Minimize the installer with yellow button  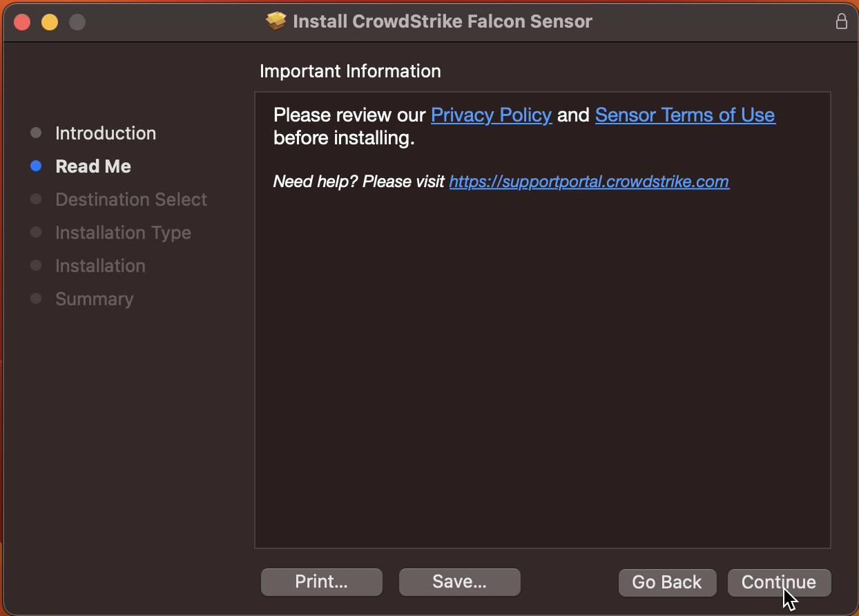[x=50, y=22]
